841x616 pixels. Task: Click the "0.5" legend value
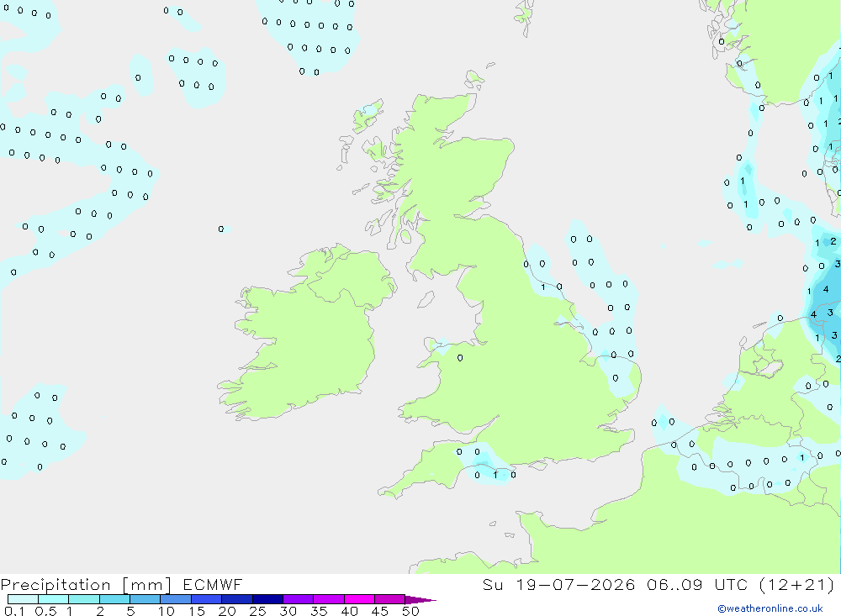[x=45, y=611]
